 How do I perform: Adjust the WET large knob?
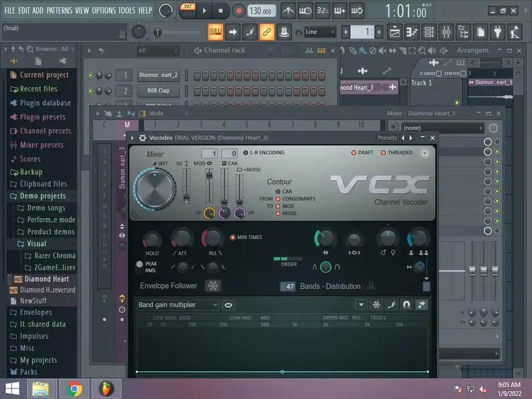click(x=155, y=189)
